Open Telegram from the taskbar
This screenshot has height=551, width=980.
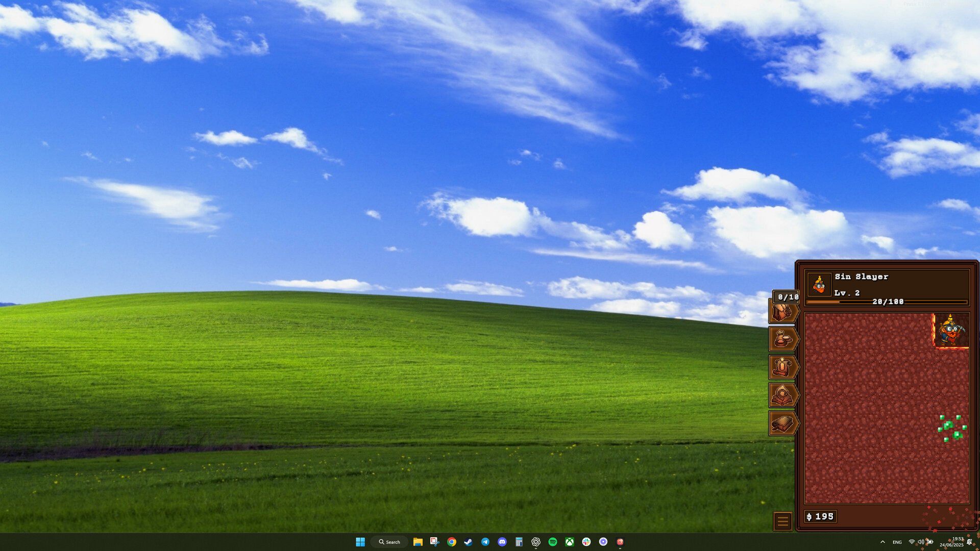pos(485,542)
